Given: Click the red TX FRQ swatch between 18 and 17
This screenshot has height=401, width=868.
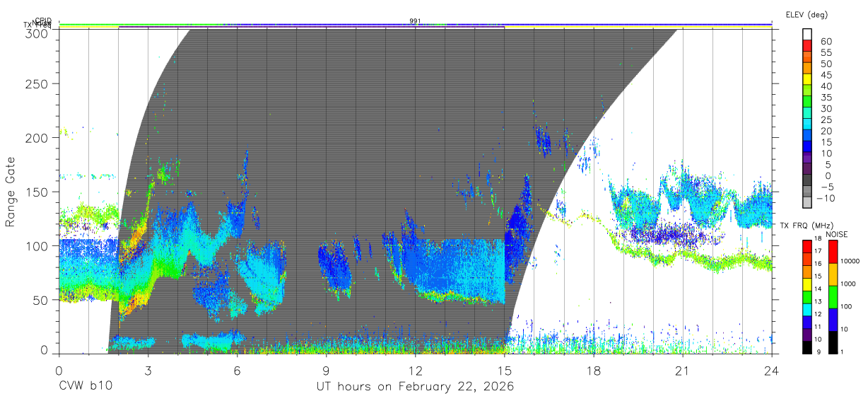Looking at the screenshot, I should click(807, 247).
